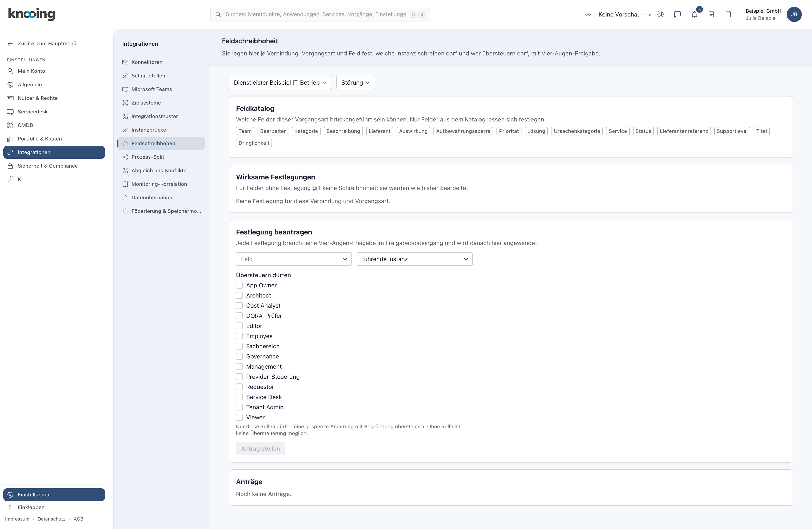Image resolution: width=812 pixels, height=529 pixels.
Task: Open the Impressum link
Action: coord(17,519)
